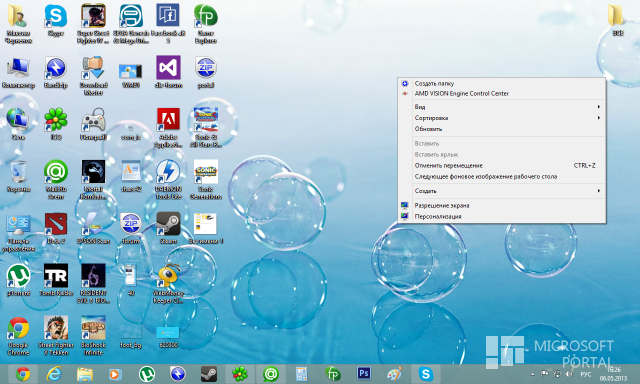
Task: Open Paint palette icon in the taskbar
Action: point(395,374)
